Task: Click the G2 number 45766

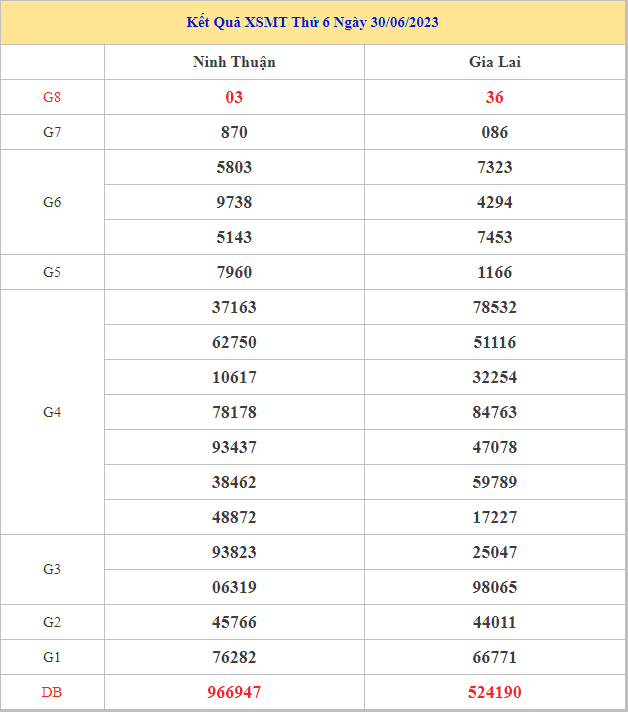Action: pos(234,622)
